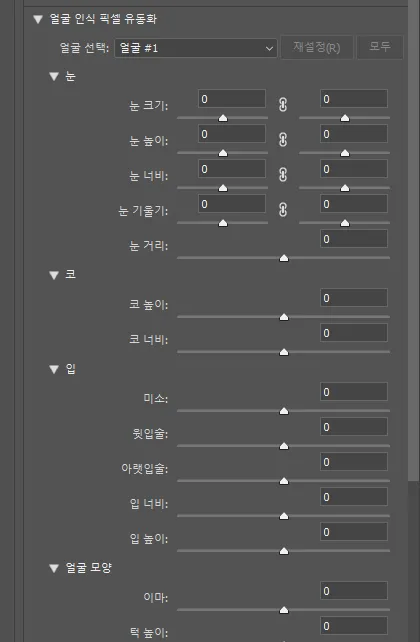Click left 눈 크기 value field
Image resolution: width=420 pixels, height=642 pixels.
tap(232, 99)
